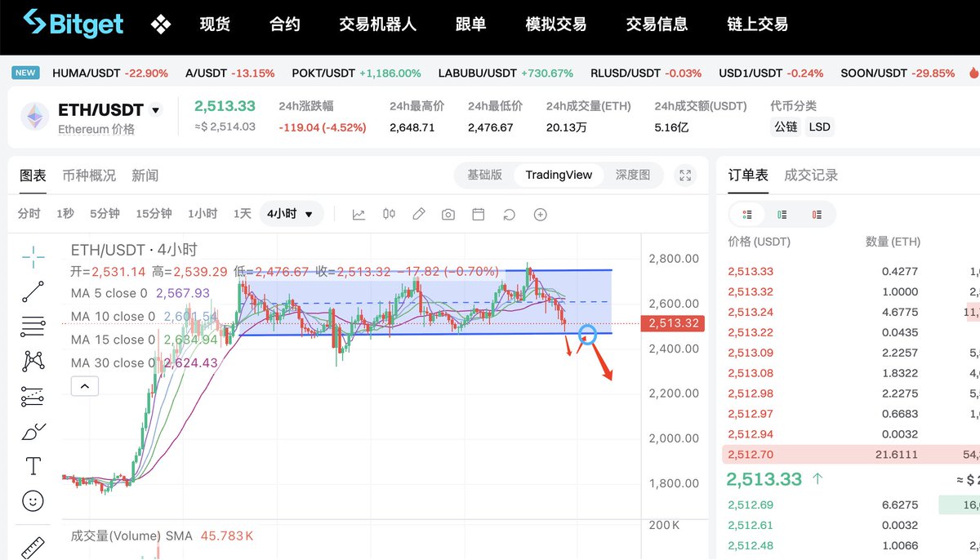Set chart interval to 15分钟

point(154,214)
